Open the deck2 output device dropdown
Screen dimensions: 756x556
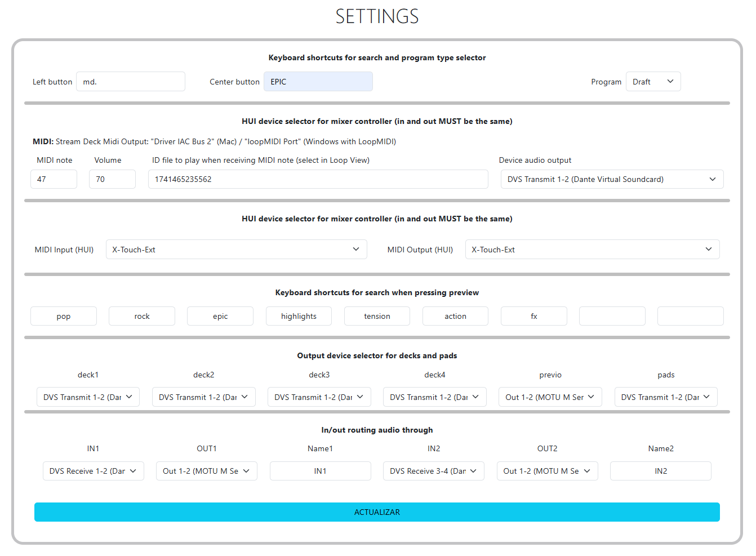pyautogui.click(x=204, y=397)
